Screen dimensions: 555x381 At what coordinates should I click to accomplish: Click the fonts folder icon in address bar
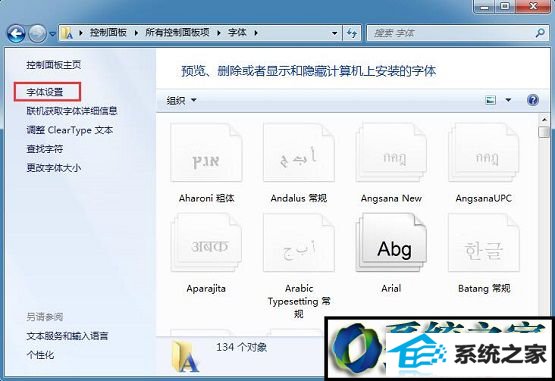point(67,33)
